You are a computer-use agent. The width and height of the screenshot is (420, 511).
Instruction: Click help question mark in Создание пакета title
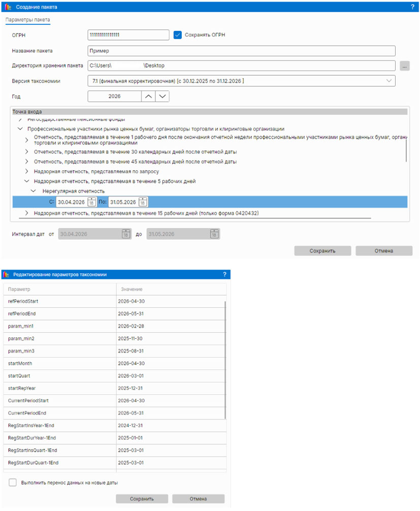coord(412,7)
